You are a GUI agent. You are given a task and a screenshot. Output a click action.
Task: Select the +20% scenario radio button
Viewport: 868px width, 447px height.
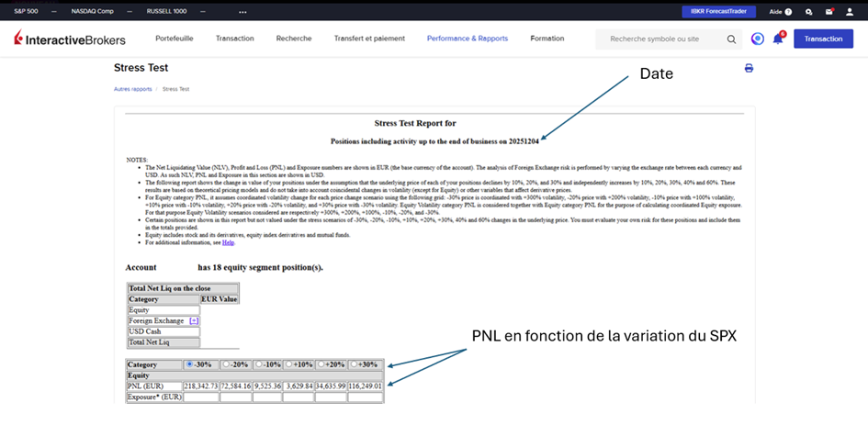coord(321,364)
